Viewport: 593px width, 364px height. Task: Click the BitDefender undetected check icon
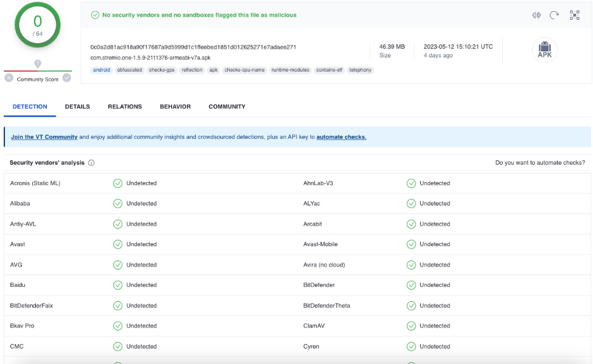(411, 285)
